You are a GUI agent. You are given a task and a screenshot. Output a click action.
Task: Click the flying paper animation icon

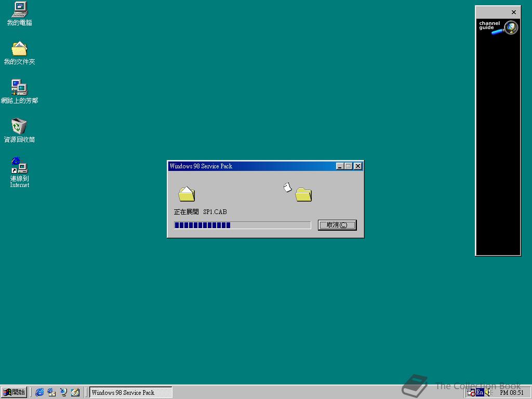click(288, 187)
